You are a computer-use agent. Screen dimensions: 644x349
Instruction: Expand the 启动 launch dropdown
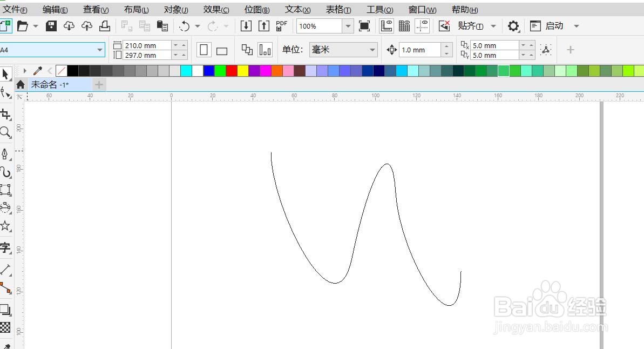[x=576, y=26]
